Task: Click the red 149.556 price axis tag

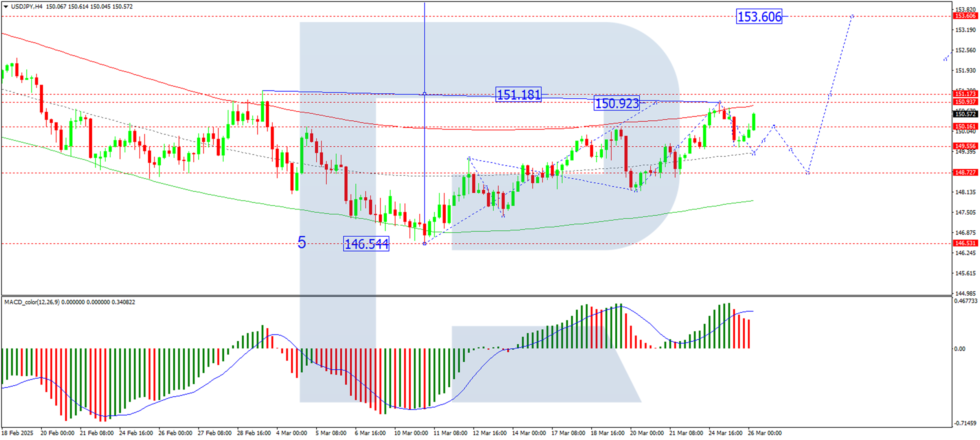Action: pos(965,146)
